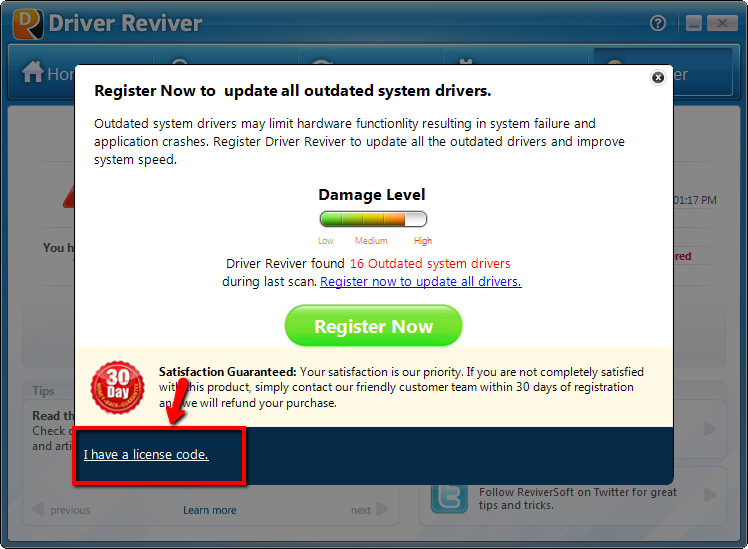Click the Driver Reviver logo icon

click(x=28, y=24)
